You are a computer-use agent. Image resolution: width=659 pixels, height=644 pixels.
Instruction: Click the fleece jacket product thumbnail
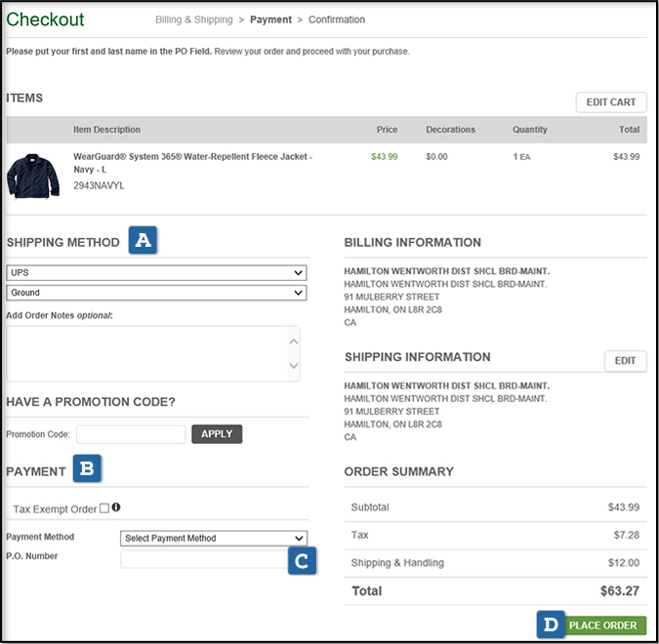[32, 174]
